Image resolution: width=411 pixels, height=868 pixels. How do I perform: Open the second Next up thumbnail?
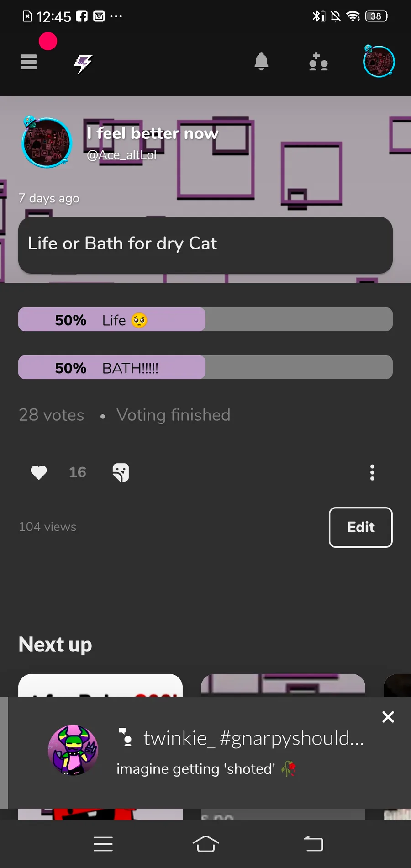click(283, 685)
